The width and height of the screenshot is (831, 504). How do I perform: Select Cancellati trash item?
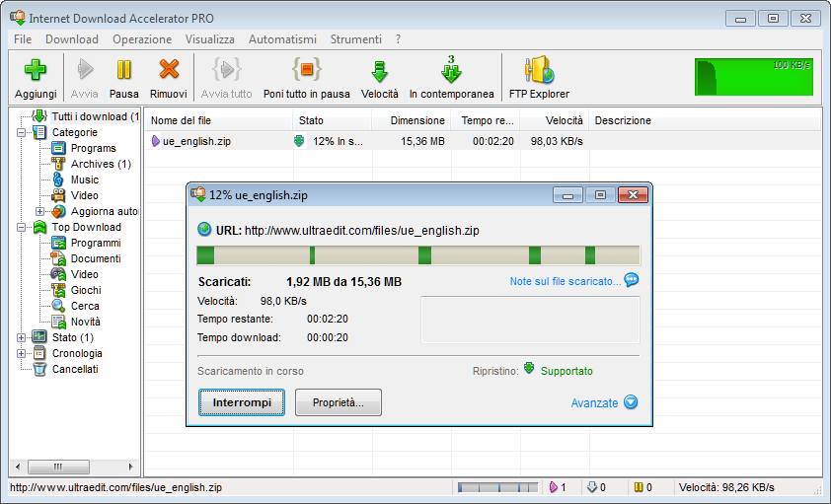click(x=75, y=369)
